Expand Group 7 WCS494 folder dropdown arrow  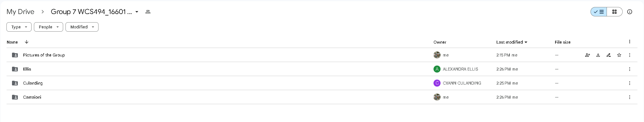(x=137, y=12)
